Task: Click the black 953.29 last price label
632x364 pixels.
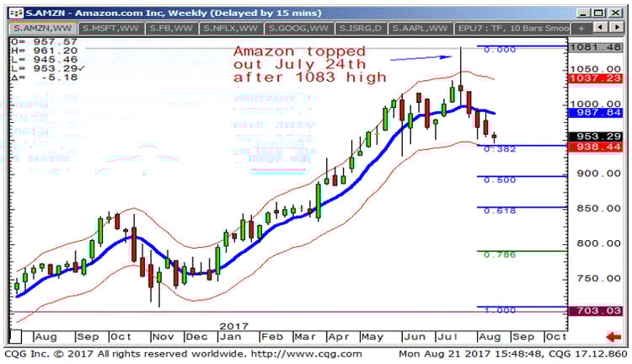Action: click(x=595, y=136)
